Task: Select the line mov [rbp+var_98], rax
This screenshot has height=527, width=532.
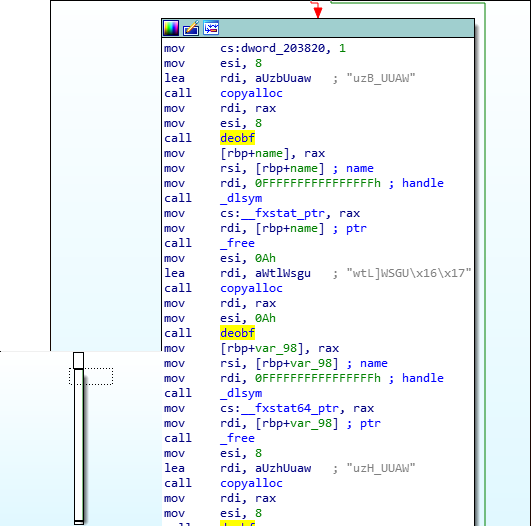Action: [x=251, y=349]
